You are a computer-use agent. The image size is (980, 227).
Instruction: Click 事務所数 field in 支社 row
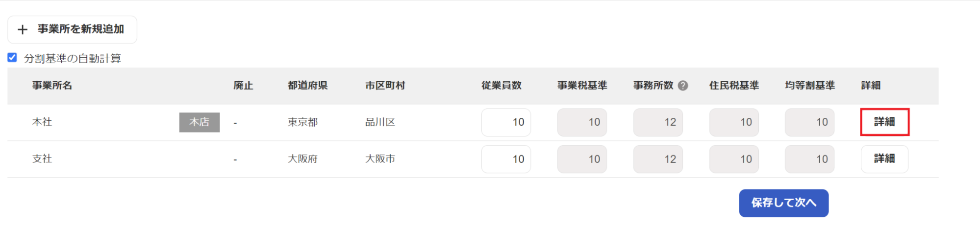tap(658, 159)
